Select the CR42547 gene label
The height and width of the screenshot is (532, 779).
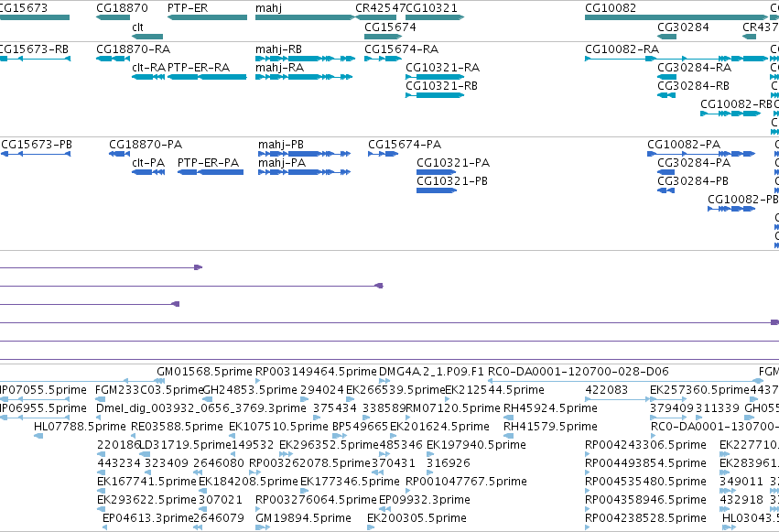coord(380,8)
